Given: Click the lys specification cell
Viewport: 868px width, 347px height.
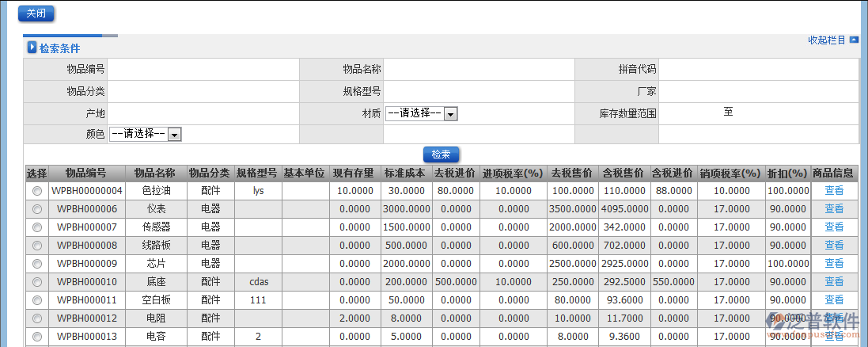Looking at the screenshot, I should point(257,191).
